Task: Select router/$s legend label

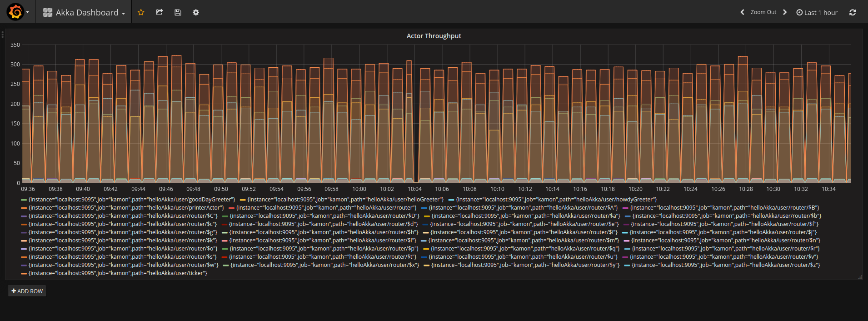Action: pos(122,257)
